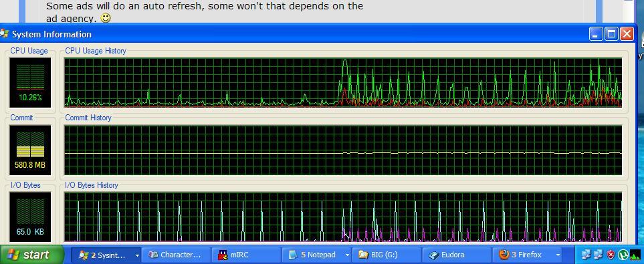Maximize the System Information window
Viewport: 644px width, 264px height.
tap(611, 34)
